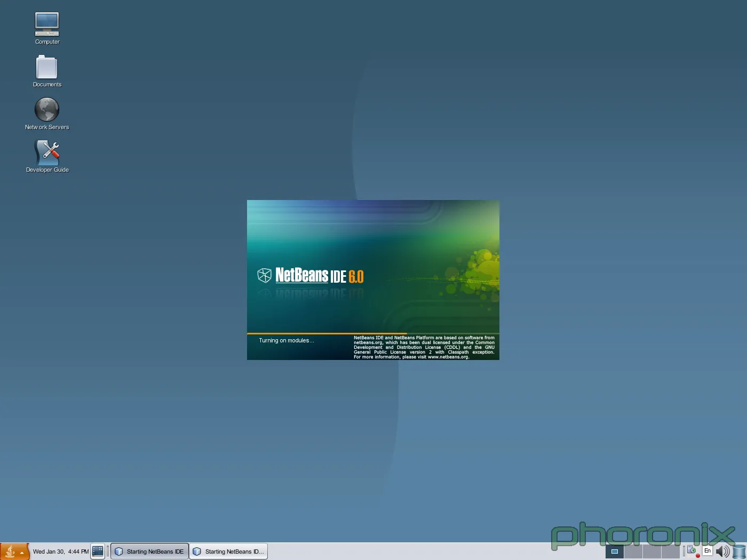Click the NetBeans license notice text on the splash

424,347
